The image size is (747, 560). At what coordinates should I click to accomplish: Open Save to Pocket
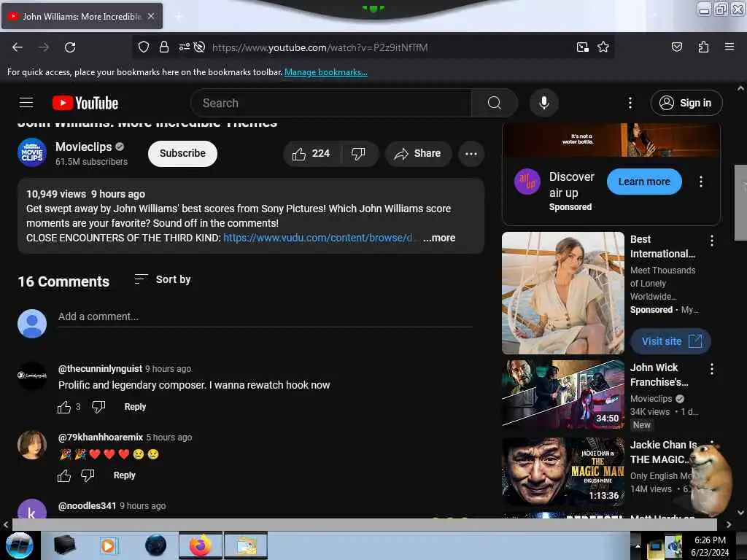tap(676, 47)
